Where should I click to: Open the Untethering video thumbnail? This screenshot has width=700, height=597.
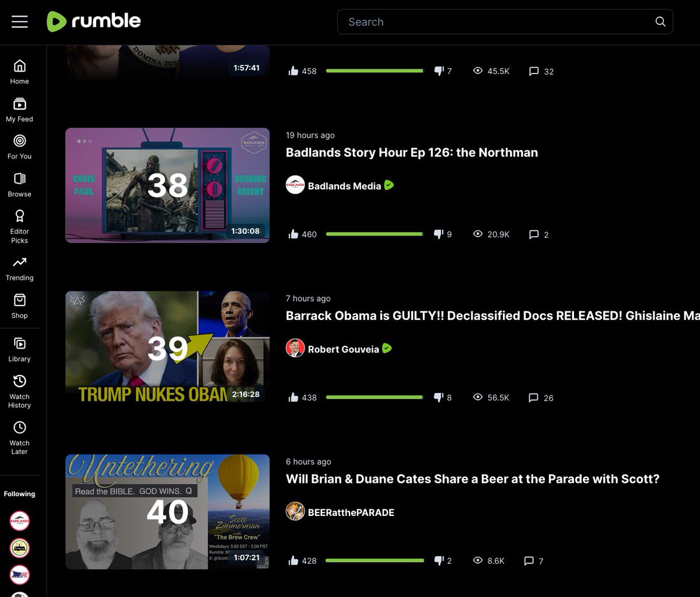point(167,512)
